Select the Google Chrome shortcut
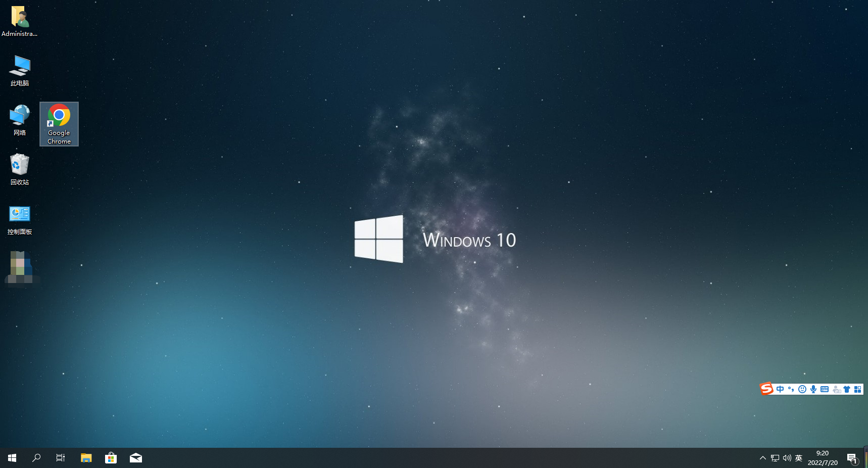Image resolution: width=868 pixels, height=468 pixels. click(59, 124)
